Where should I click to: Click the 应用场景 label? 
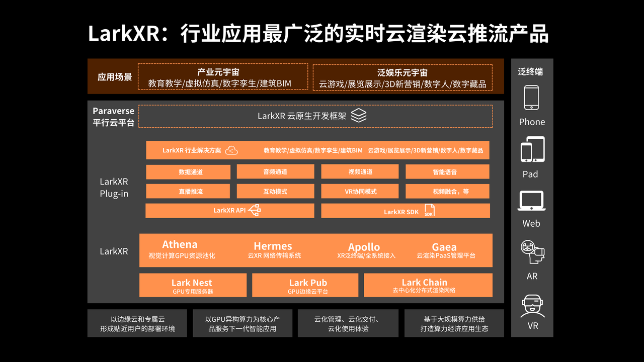coord(115,77)
